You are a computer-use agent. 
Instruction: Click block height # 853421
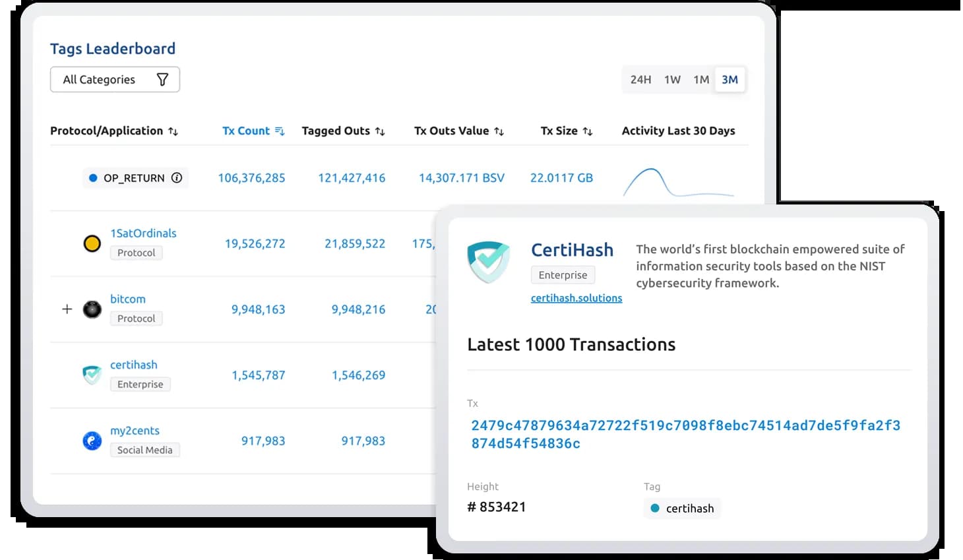pyautogui.click(x=497, y=507)
